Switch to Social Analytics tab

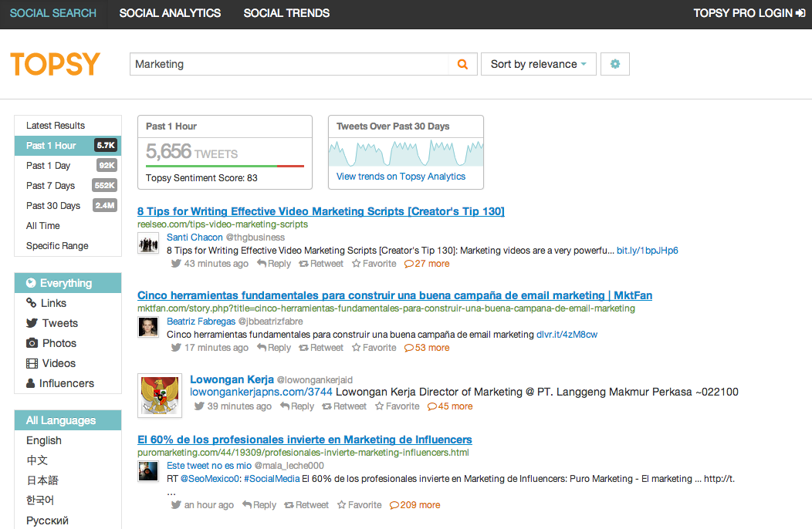(x=170, y=13)
